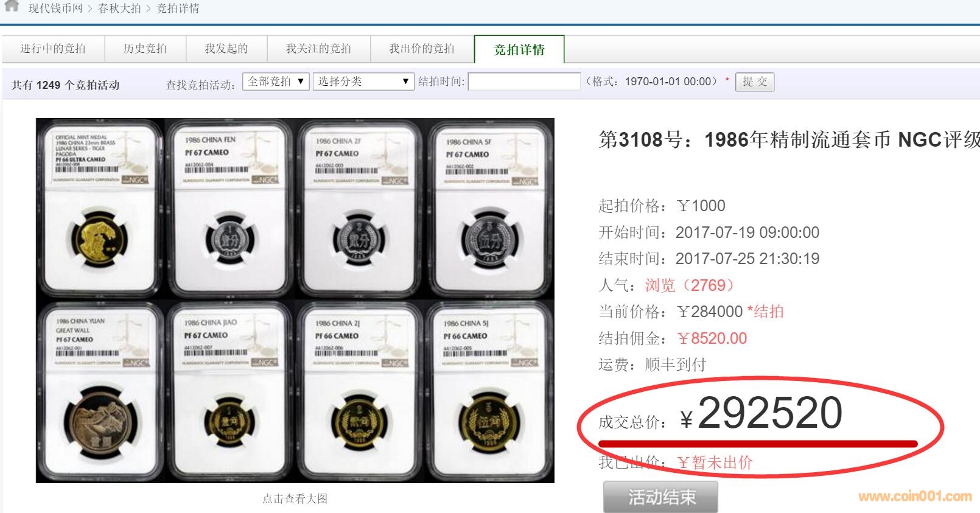This screenshot has height=513, width=980.
Task: Open the 春秋大拍 breadcrumb link
Action: 119,9
